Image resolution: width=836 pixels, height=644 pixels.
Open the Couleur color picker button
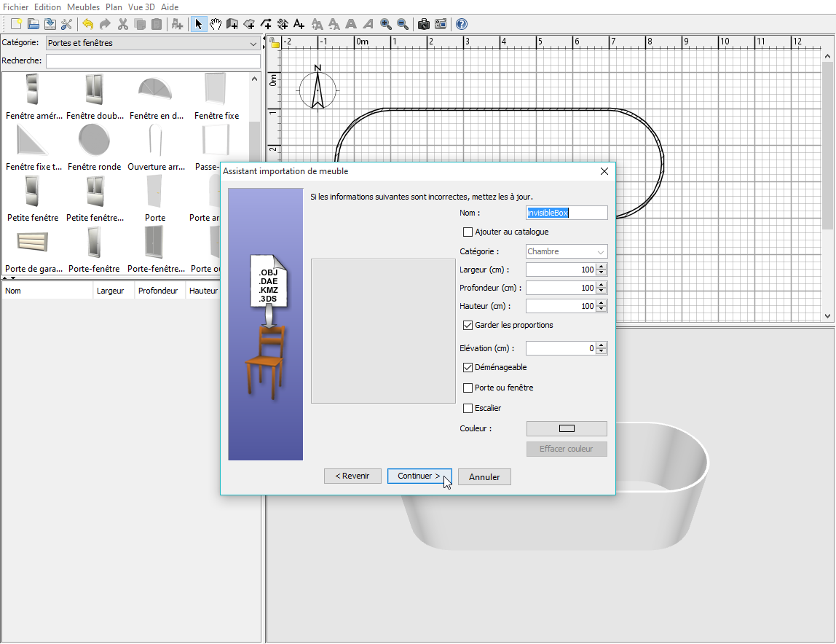pos(567,428)
